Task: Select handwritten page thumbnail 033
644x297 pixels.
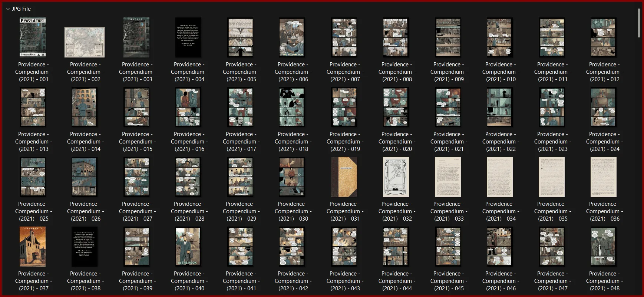Action: [x=448, y=177]
